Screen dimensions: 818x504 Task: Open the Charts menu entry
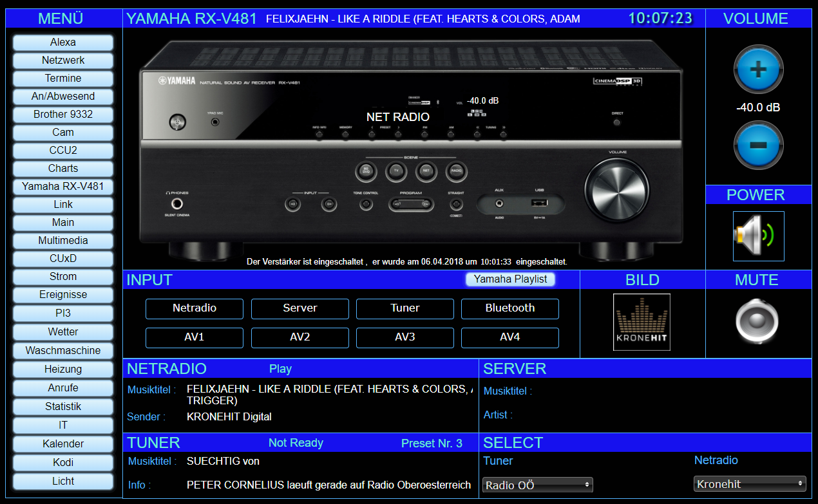tap(63, 169)
